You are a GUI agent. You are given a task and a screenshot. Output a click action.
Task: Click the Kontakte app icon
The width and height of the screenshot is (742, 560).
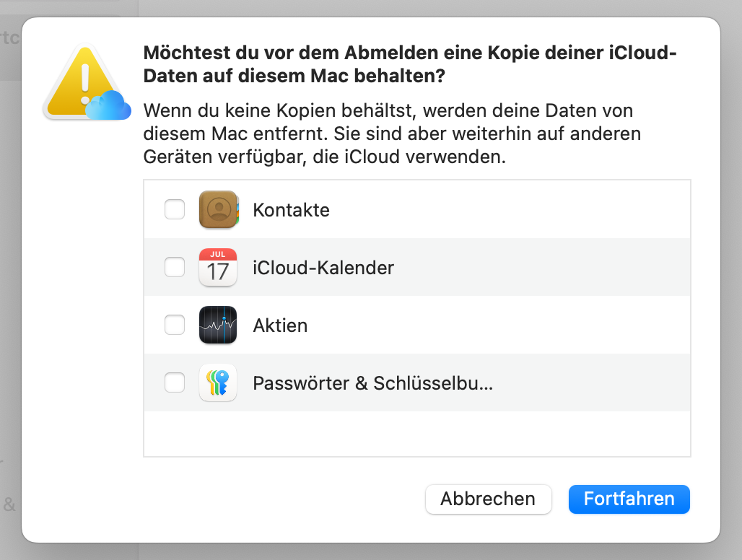(219, 209)
